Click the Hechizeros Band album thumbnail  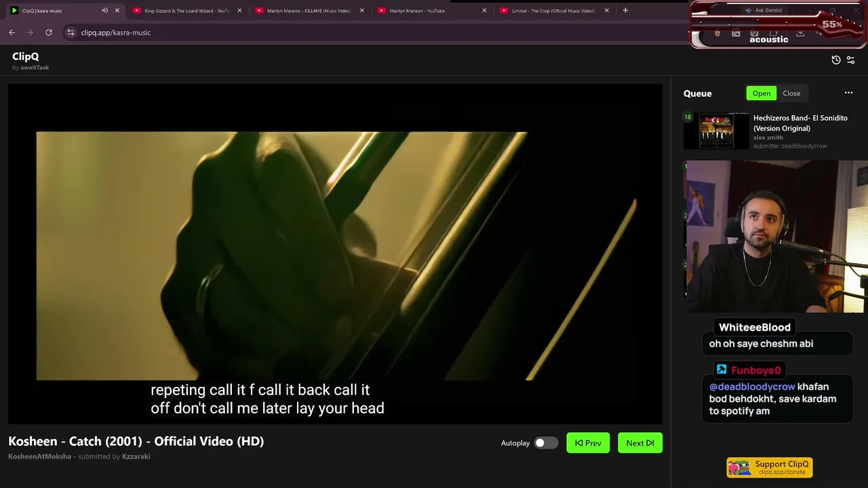click(x=717, y=131)
